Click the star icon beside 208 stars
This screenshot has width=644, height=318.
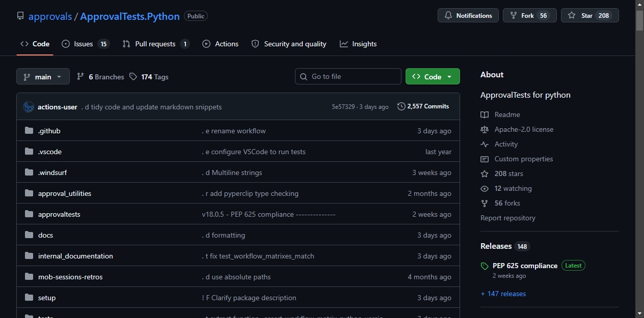485,174
